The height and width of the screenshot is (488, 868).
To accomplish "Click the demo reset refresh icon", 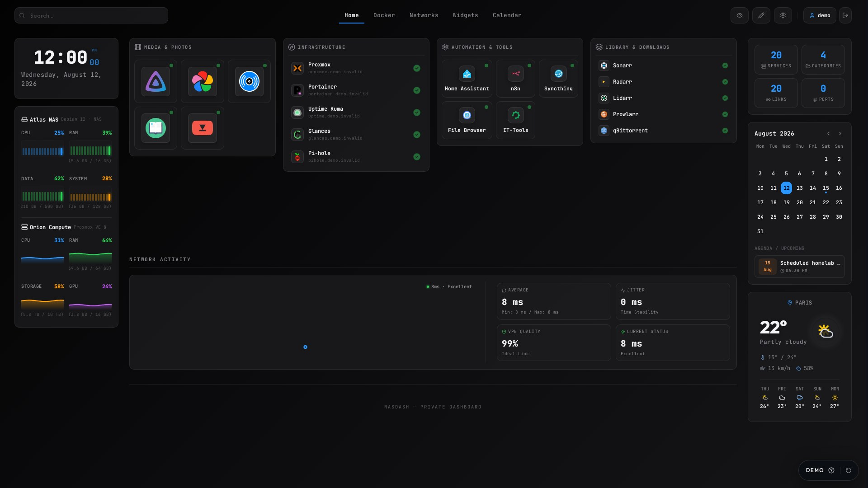I will (849, 470).
